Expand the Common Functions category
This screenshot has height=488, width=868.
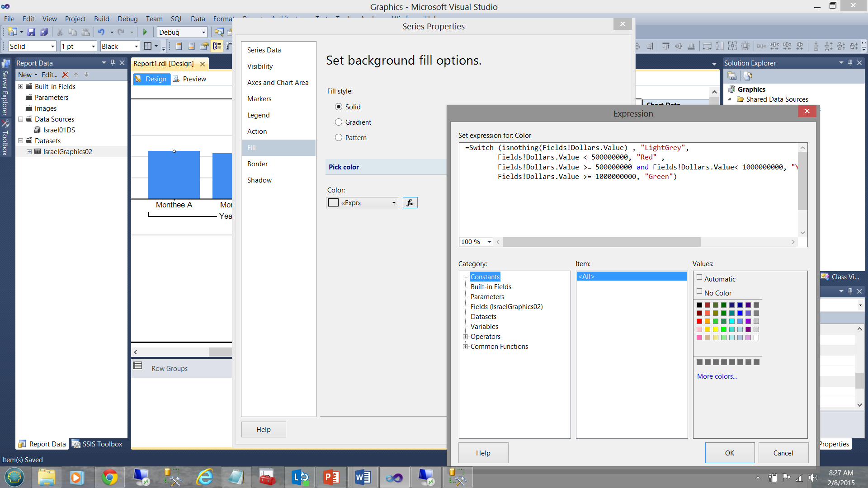(465, 347)
